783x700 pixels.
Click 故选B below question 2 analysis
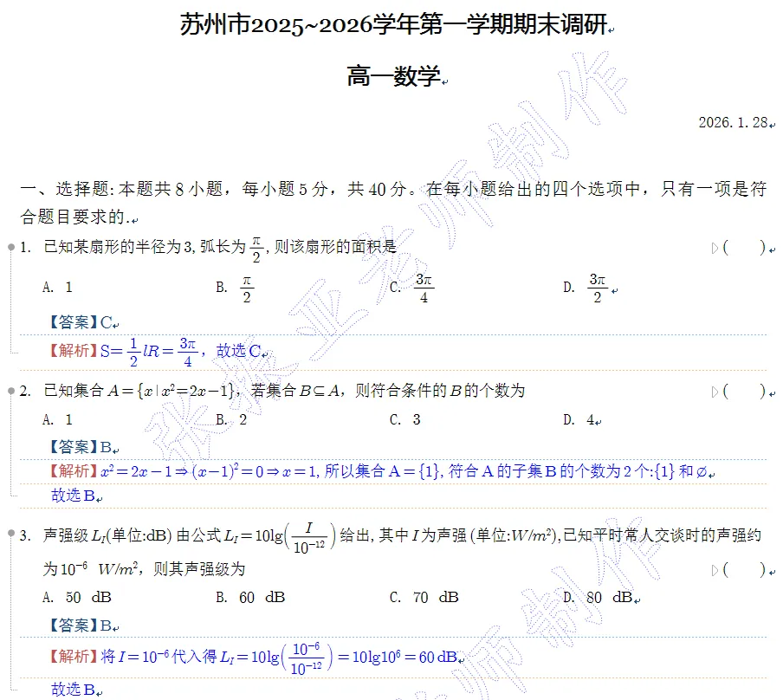click(x=74, y=496)
